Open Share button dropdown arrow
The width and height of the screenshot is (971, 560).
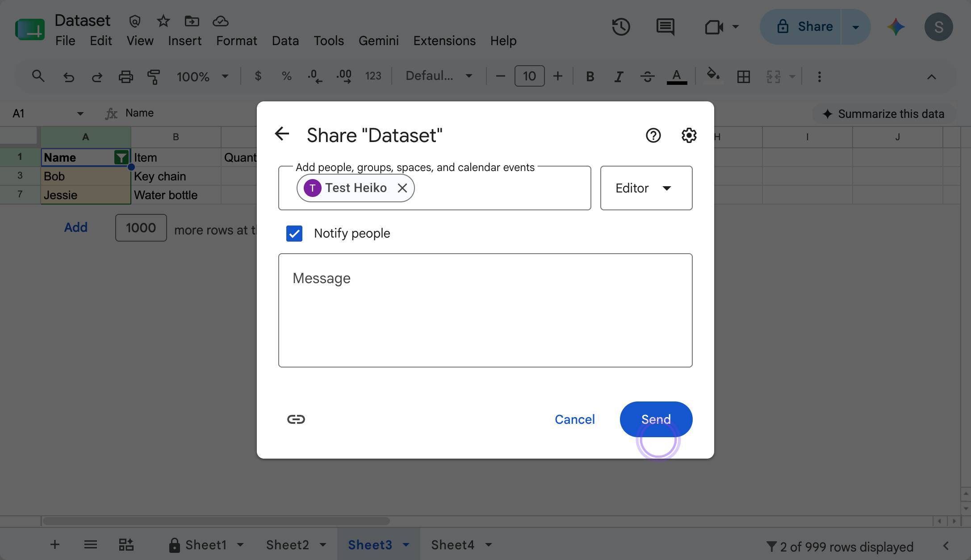tap(855, 27)
